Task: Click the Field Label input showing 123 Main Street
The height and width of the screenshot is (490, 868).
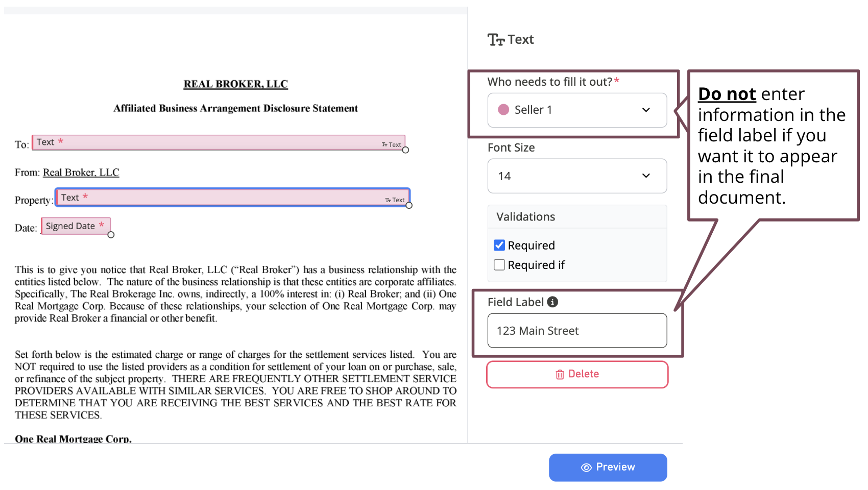Action: (577, 330)
